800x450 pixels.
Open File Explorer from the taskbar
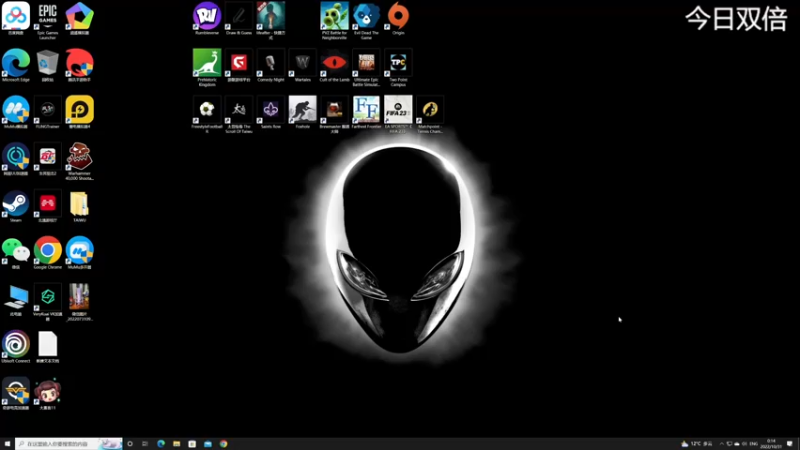(177, 444)
